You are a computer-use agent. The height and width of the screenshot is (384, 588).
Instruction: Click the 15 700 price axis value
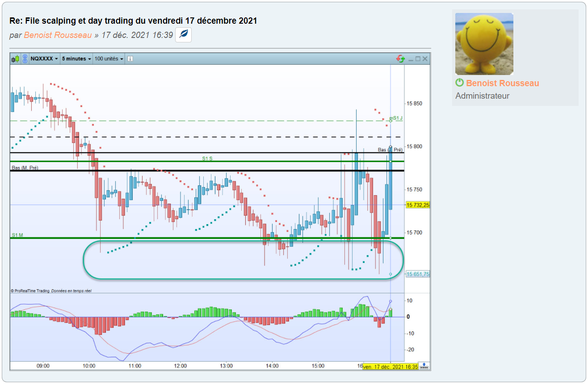click(414, 233)
